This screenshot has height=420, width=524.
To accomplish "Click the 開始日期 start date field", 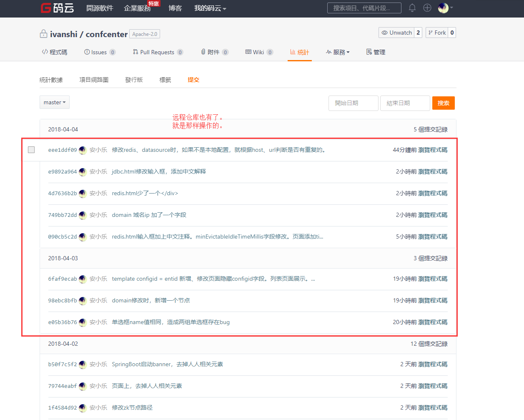I will (354, 103).
